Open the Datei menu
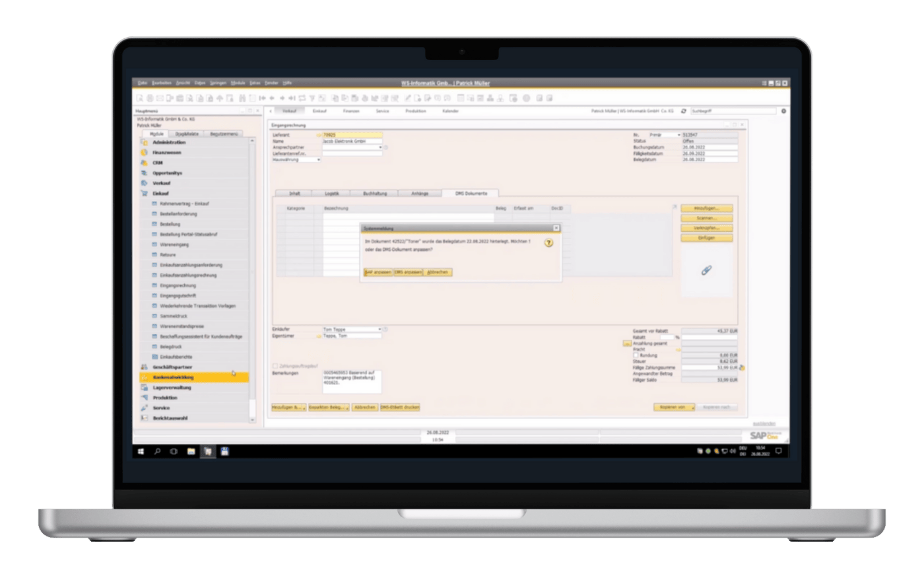Screen dimensions: 924x578 [x=143, y=83]
